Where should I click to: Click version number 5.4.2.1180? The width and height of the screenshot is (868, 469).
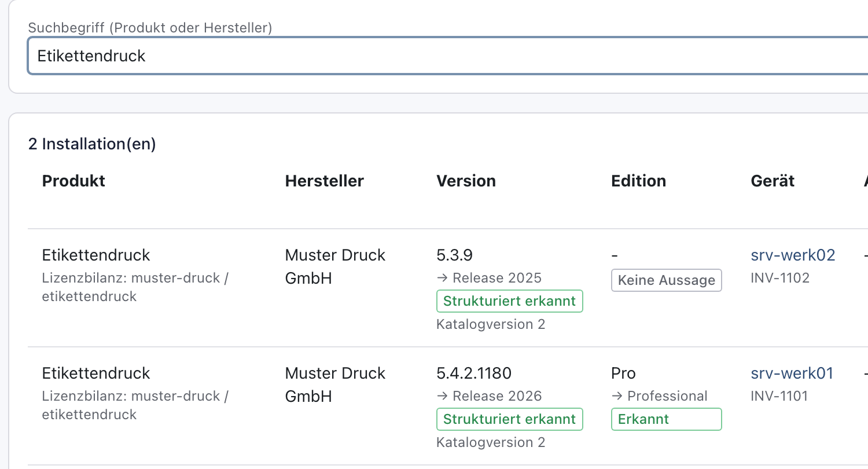pos(474,373)
